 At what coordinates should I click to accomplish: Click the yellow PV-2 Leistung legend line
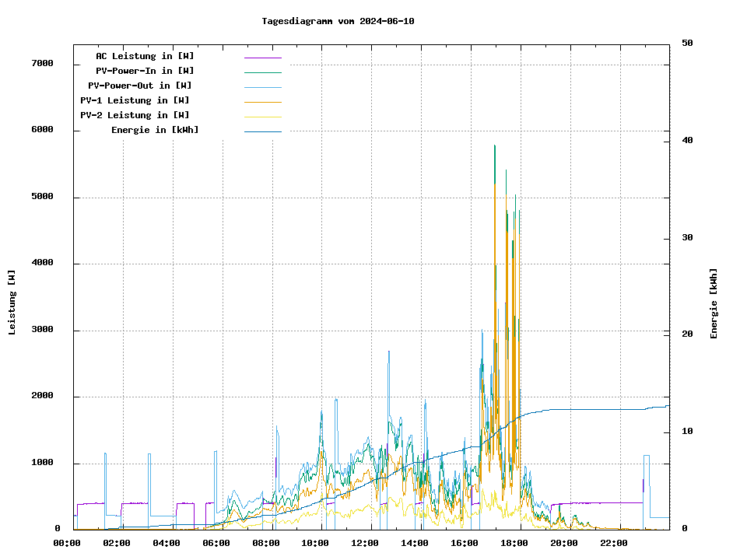click(262, 117)
